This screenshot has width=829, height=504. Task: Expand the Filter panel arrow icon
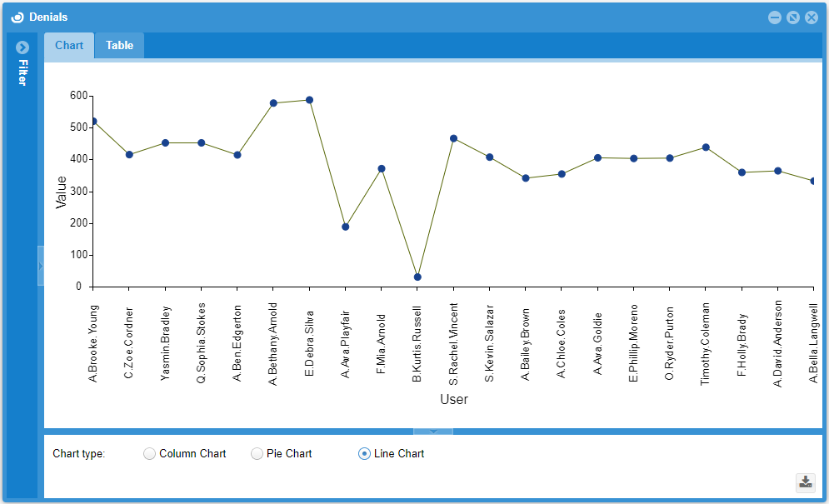[x=22, y=47]
